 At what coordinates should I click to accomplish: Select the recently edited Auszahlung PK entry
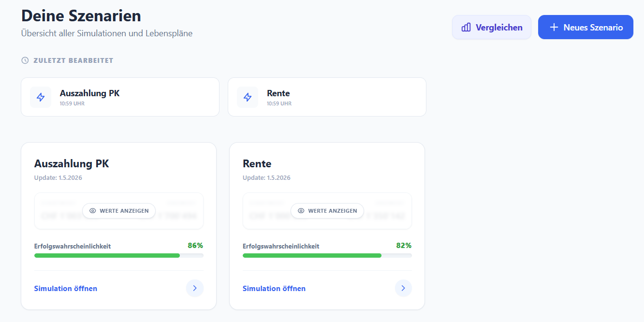[x=120, y=97]
